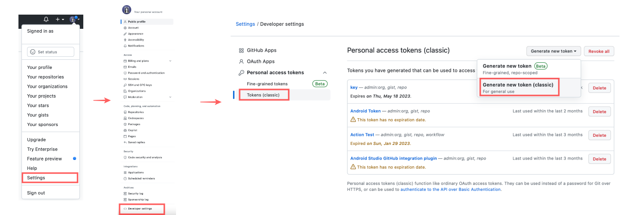Click the smiley icon in Set status

coord(33,52)
